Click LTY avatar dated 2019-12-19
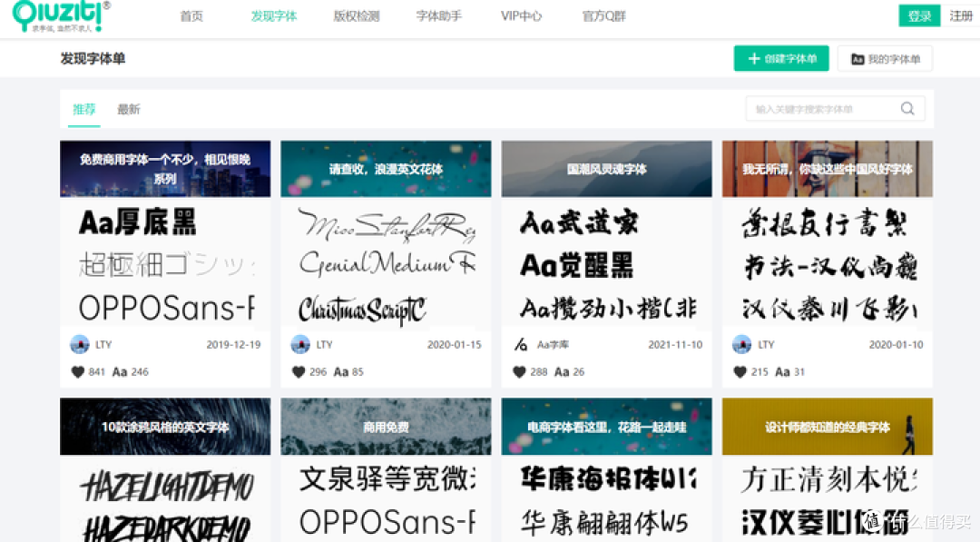The image size is (980, 542). [x=79, y=344]
